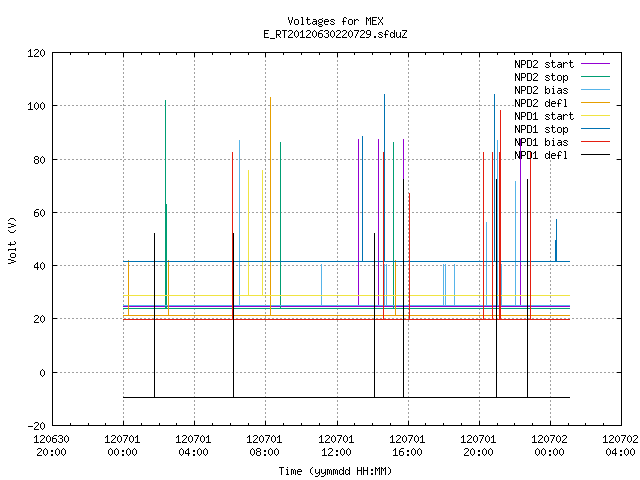The width and height of the screenshot is (640, 480).
Task: Click the 'Time (yymmdd HH:MM)' x-axis label
Action: point(335,471)
